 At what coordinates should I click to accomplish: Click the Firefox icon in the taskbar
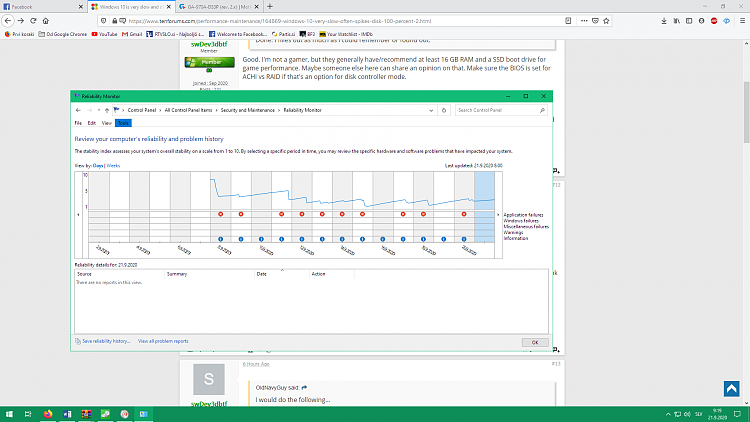tap(47, 413)
